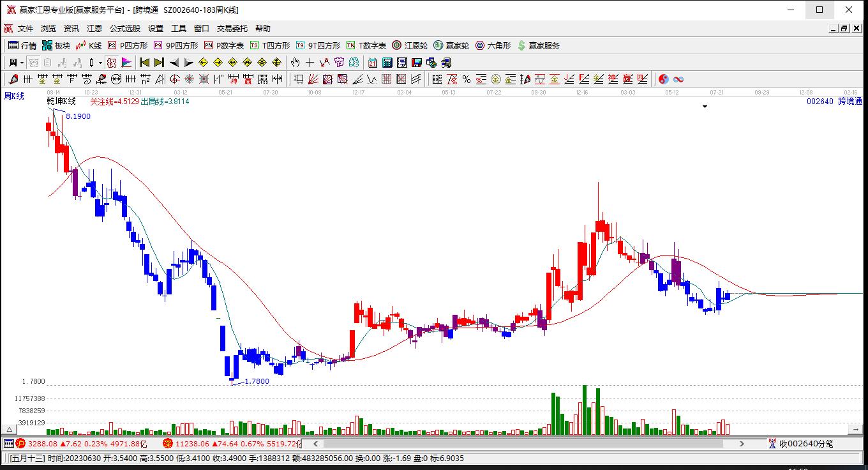Open the 设置 menu

156,28
